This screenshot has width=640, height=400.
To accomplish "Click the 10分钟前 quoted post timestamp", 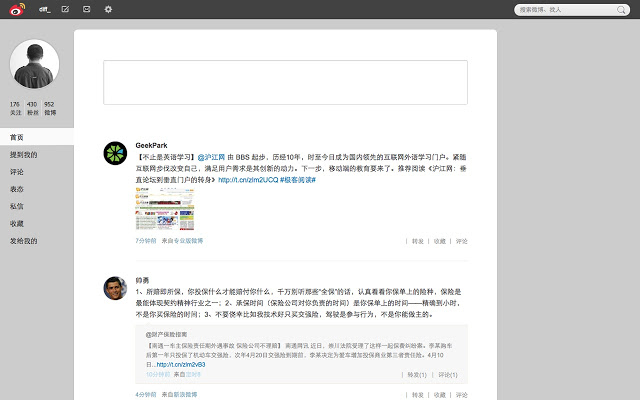I will (x=158, y=374).
